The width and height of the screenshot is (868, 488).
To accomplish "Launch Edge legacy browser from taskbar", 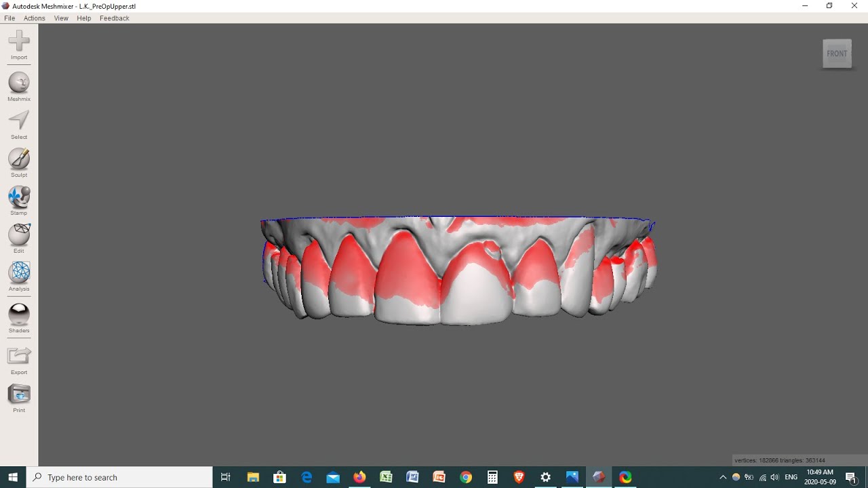I will 307,477.
